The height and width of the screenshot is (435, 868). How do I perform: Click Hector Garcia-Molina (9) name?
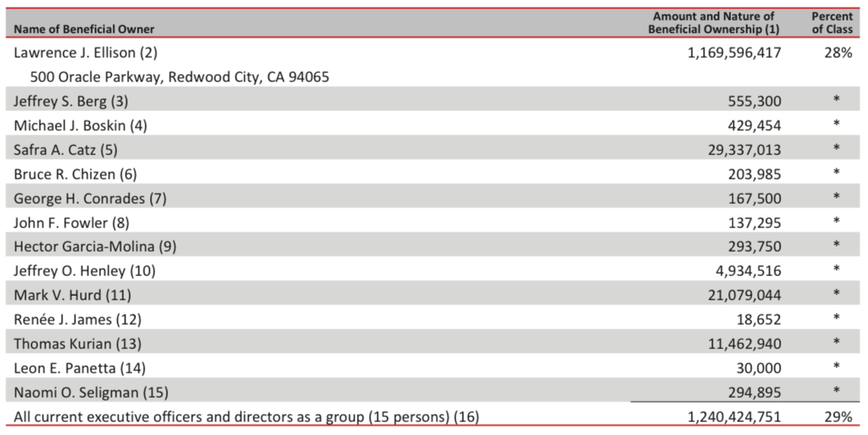click(x=94, y=246)
